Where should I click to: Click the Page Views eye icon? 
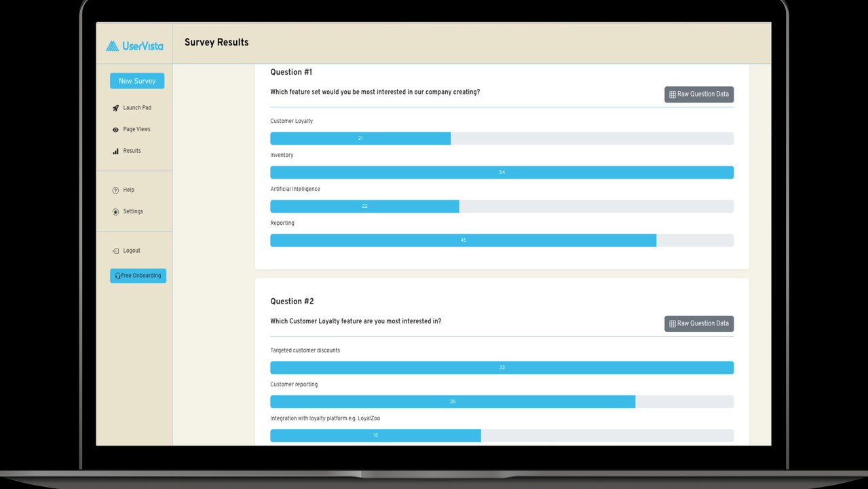pyautogui.click(x=115, y=130)
